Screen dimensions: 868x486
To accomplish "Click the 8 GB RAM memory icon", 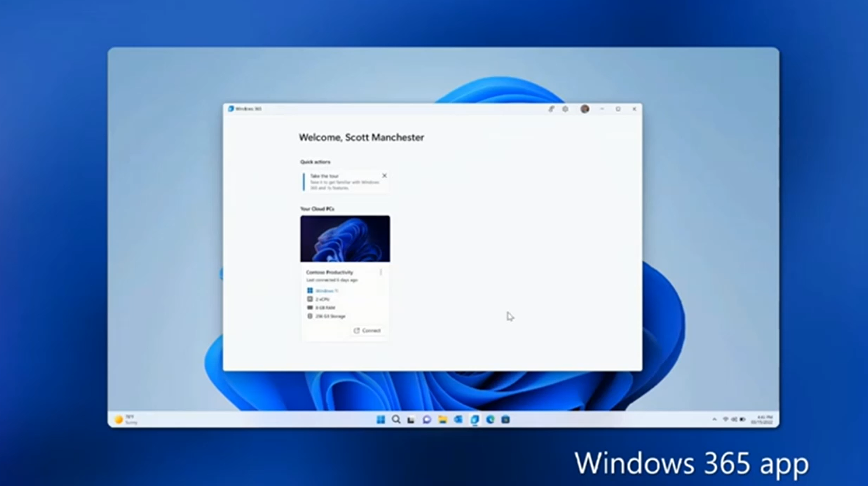I will click(310, 307).
